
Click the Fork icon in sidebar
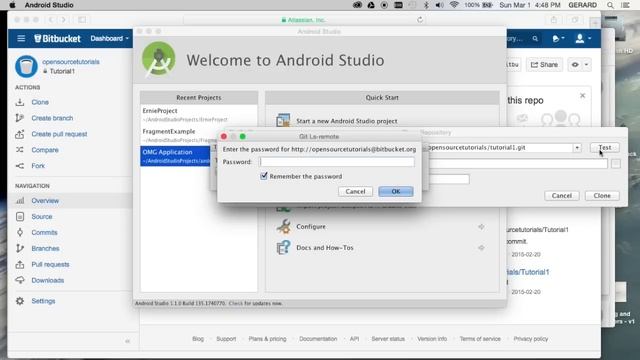20,166
